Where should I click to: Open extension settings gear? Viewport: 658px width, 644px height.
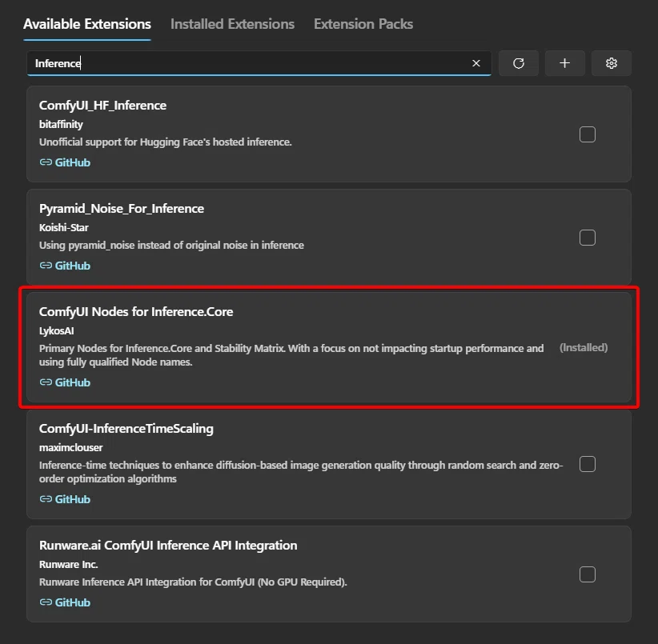tap(612, 63)
